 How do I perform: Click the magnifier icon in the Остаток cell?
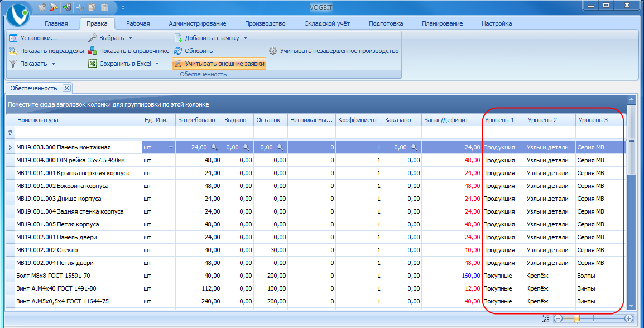coord(280,147)
